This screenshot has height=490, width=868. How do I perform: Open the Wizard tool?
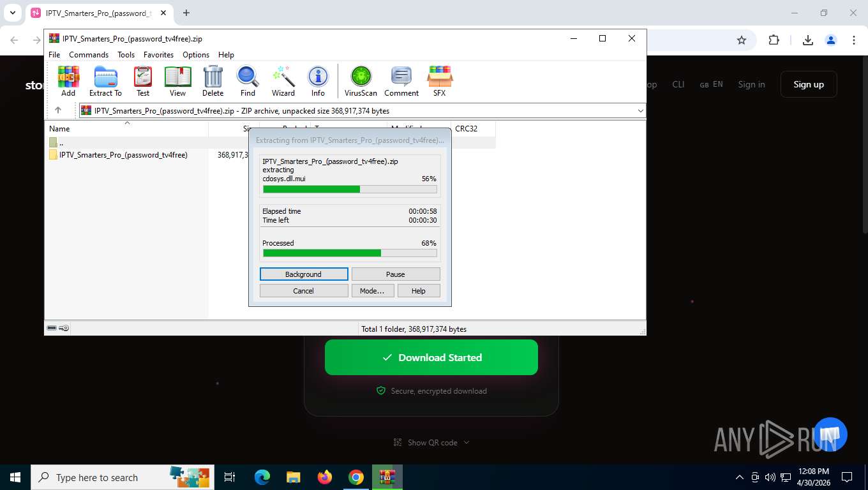pyautogui.click(x=283, y=81)
